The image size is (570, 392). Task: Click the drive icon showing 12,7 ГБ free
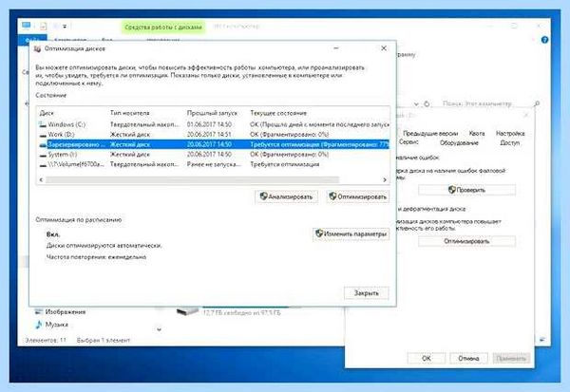(187, 311)
